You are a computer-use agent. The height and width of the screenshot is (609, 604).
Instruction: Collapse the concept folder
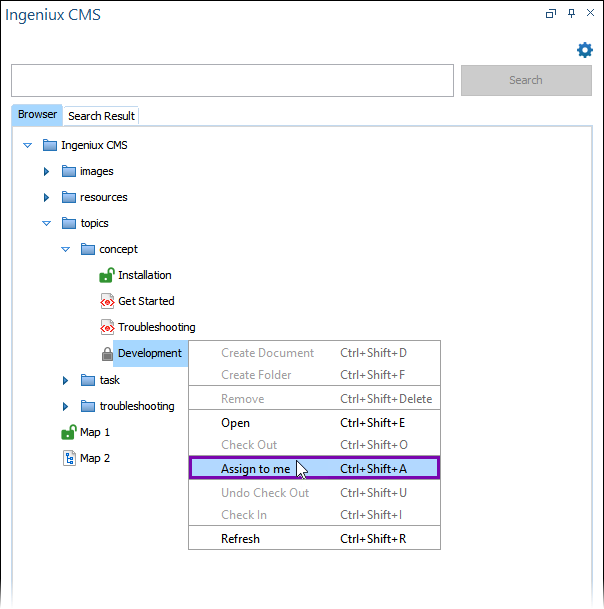tap(65, 250)
